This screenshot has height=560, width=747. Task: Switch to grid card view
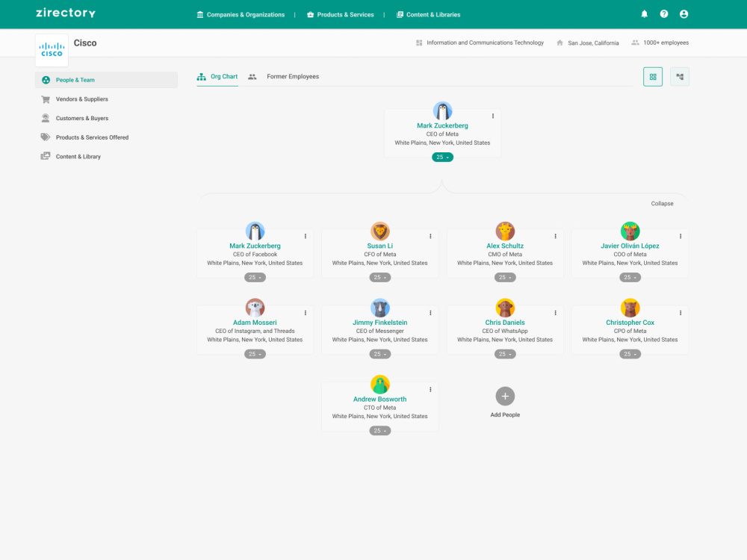tap(653, 77)
